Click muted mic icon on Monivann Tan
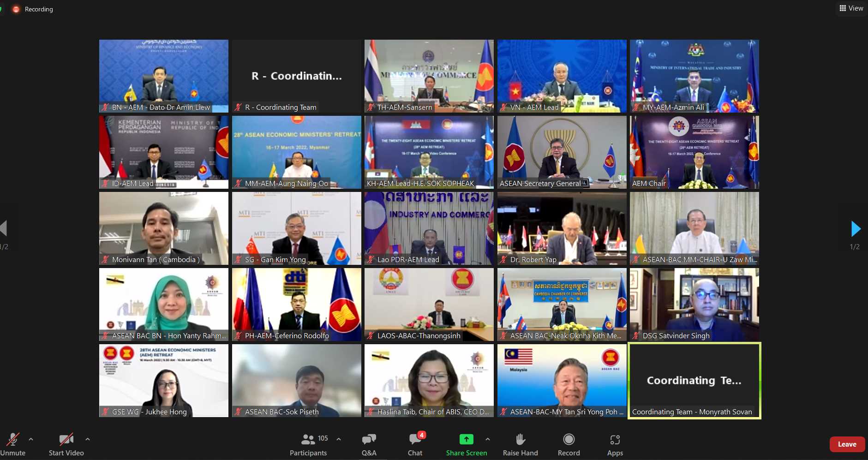868x460 pixels. (x=105, y=260)
